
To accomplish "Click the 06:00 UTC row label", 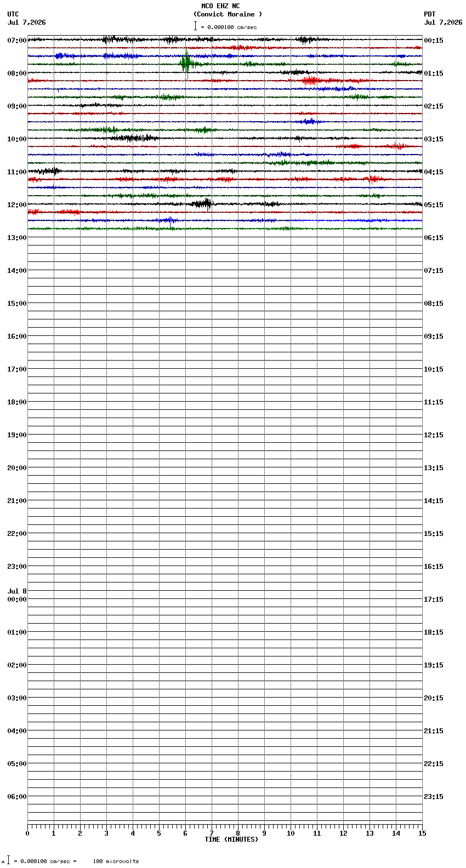I will 17,797.
